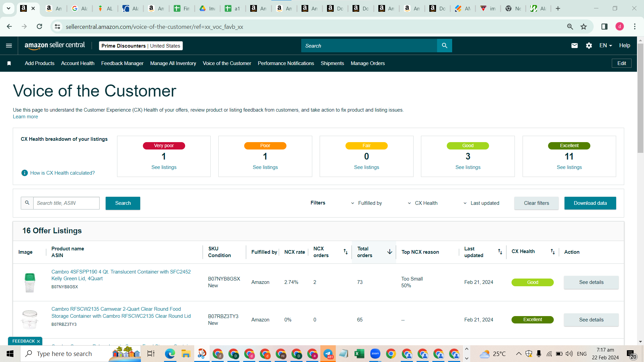Click the header search magnifier button
This screenshot has width=644, height=362.
pos(444,46)
